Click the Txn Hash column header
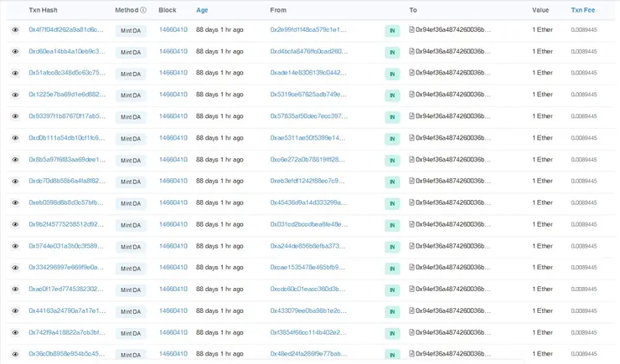 click(43, 10)
